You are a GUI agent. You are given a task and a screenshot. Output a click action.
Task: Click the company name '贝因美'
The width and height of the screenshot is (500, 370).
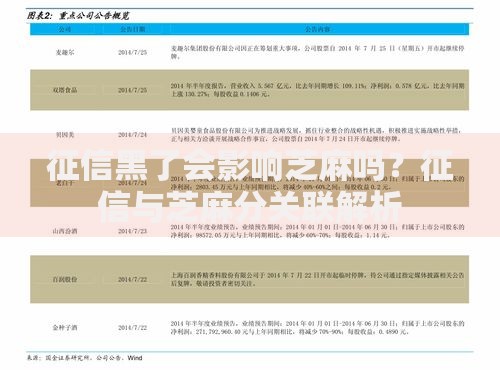[x=65, y=135]
